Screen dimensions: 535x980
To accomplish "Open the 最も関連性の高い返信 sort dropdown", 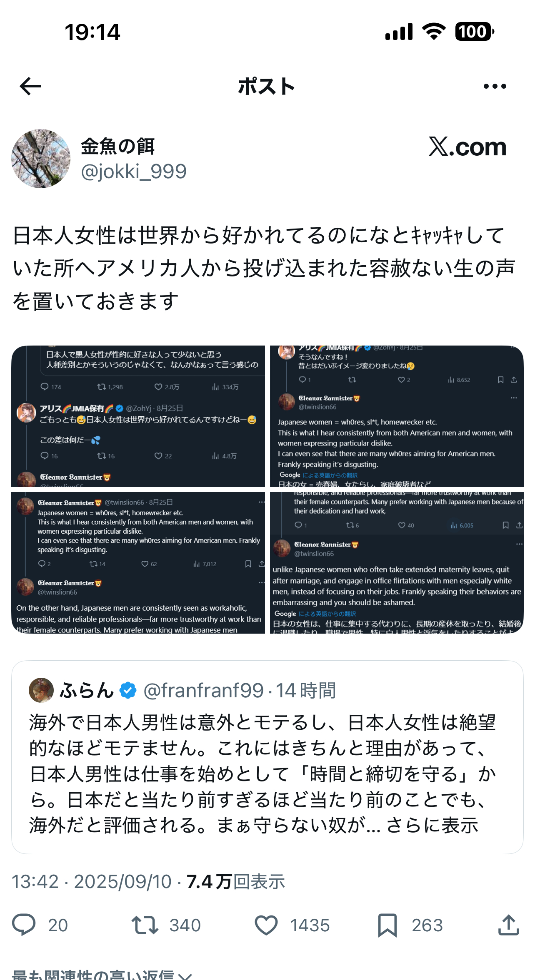I will [x=102, y=974].
